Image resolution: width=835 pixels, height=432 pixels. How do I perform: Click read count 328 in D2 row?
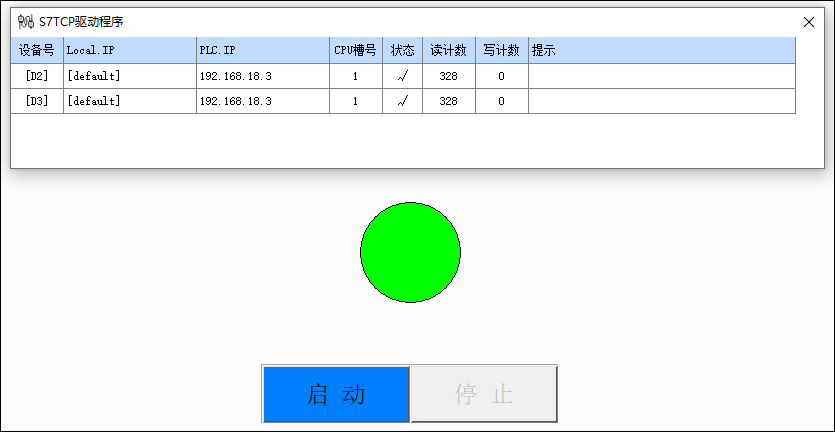point(449,76)
